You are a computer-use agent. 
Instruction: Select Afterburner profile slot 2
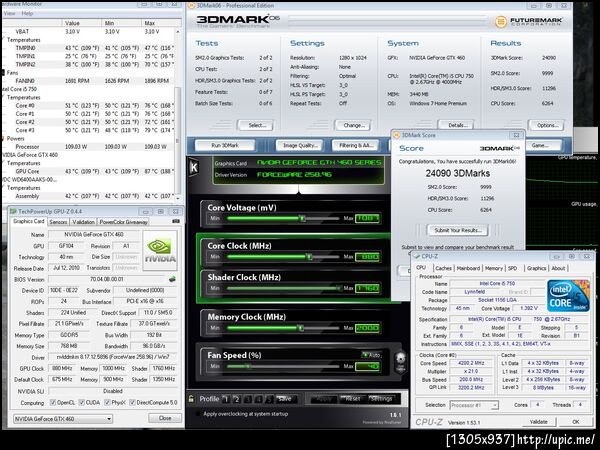pyautogui.click(x=236, y=399)
